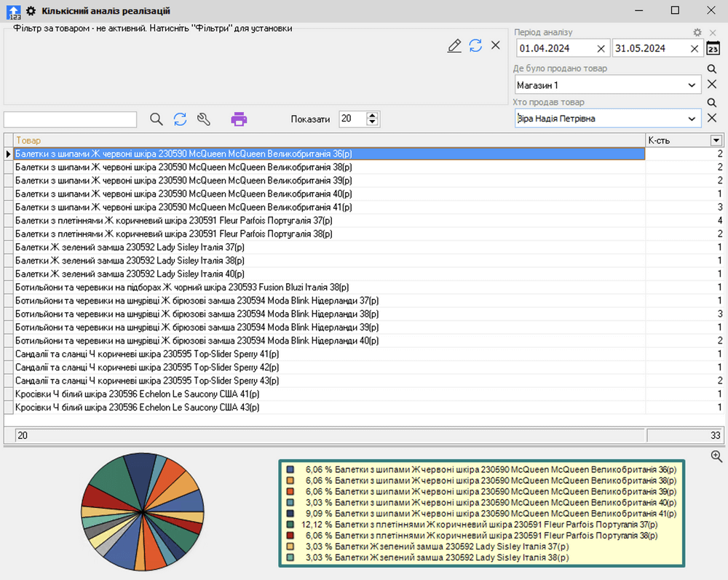Print report using purple printer icon
The height and width of the screenshot is (580, 728).
tap(239, 119)
